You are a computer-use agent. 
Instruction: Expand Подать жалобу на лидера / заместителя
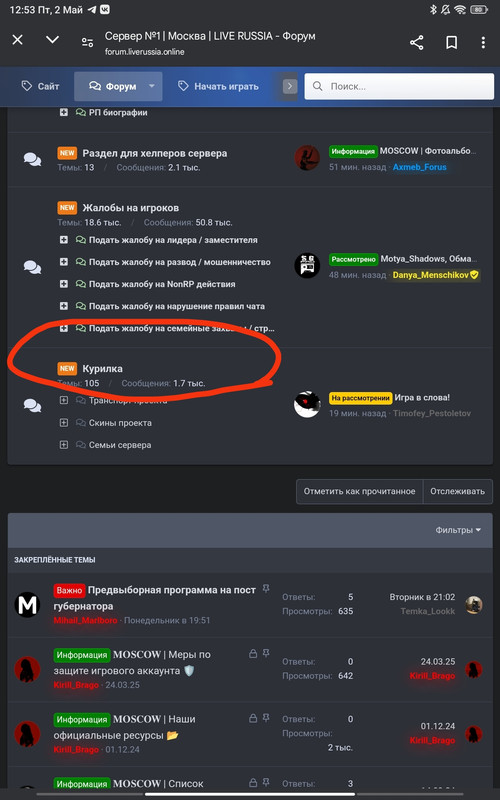[x=64, y=240]
